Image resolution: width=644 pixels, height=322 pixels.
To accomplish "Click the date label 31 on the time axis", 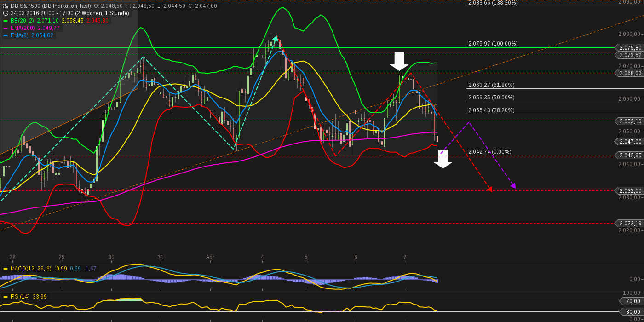I will click(x=160, y=257).
